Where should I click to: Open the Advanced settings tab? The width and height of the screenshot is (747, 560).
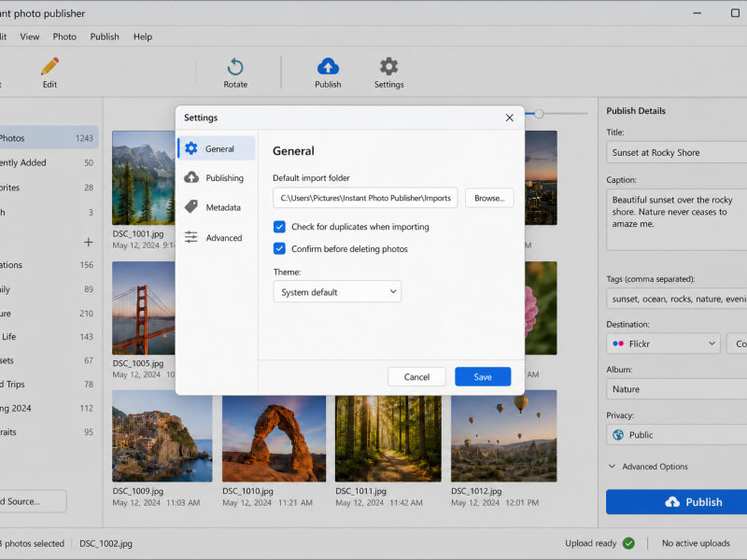(x=217, y=237)
